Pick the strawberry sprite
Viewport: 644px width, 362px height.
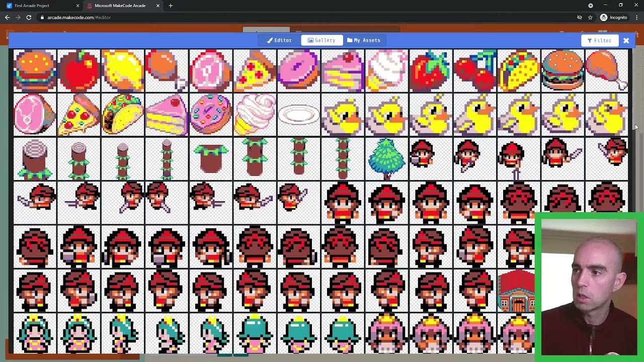coord(431,70)
